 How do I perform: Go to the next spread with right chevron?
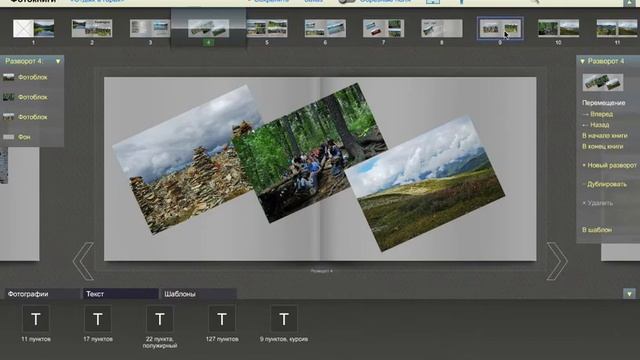tap(557, 261)
